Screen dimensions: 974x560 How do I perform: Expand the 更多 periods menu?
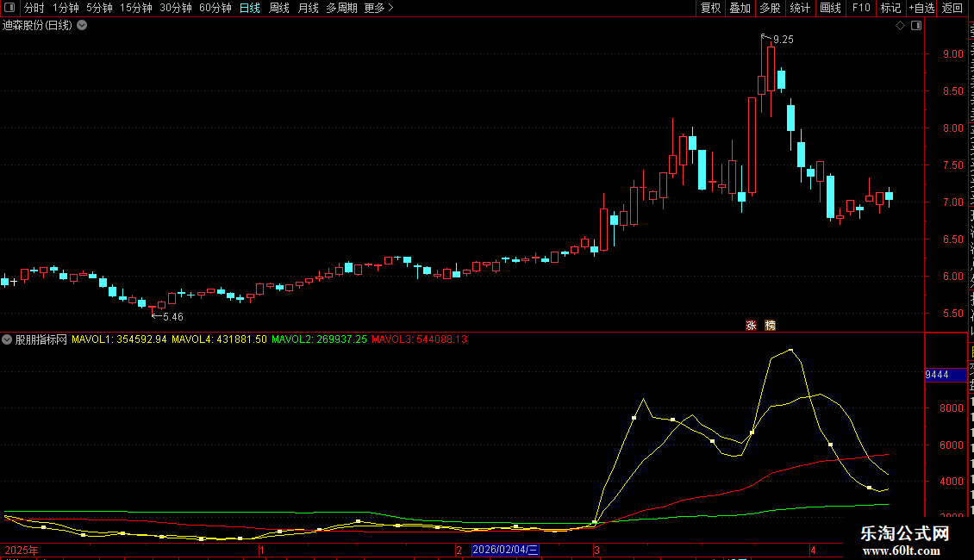379,8
